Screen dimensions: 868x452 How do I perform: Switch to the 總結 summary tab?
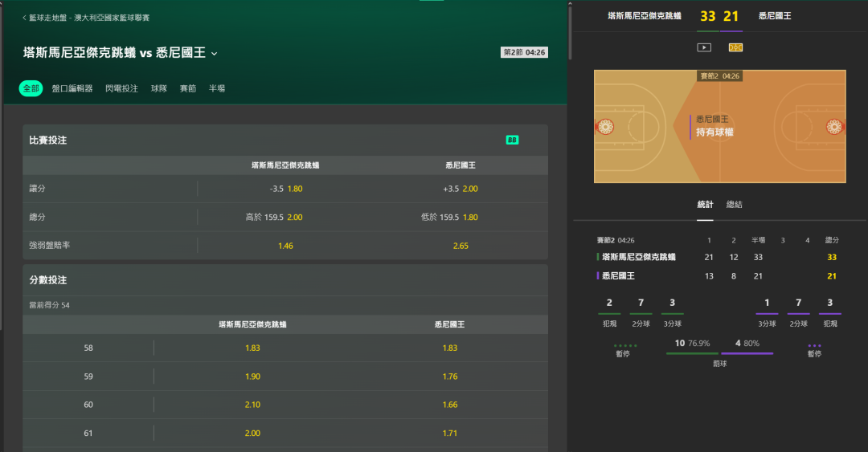coord(734,205)
